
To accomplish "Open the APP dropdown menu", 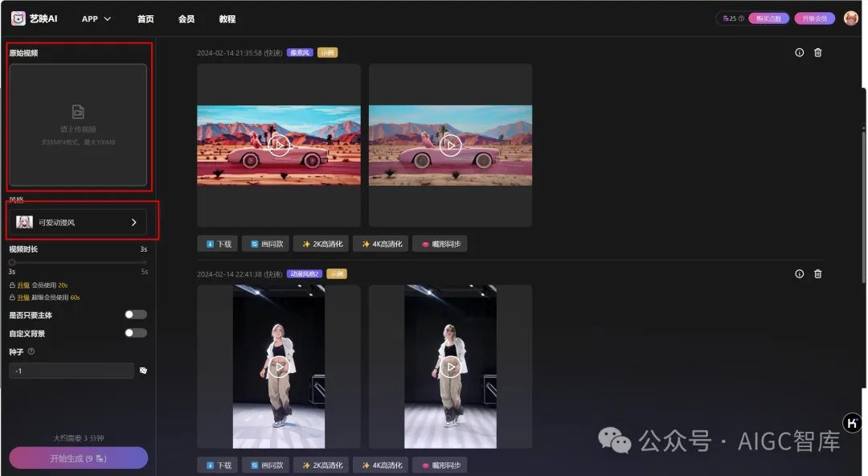I will click(x=96, y=18).
